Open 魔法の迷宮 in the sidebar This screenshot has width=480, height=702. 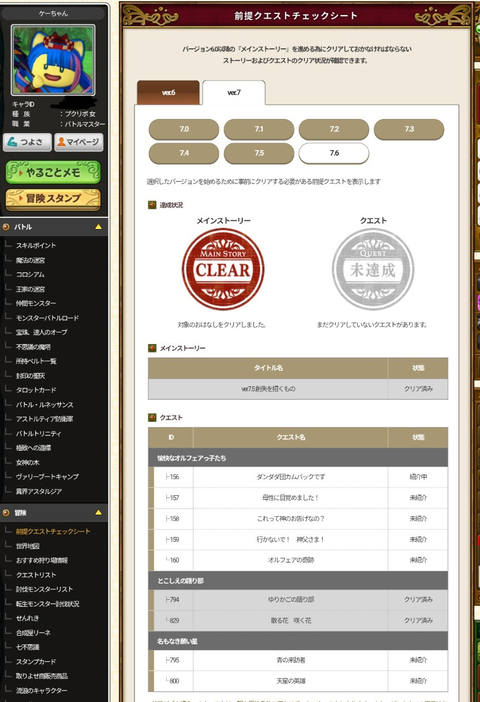(x=30, y=260)
